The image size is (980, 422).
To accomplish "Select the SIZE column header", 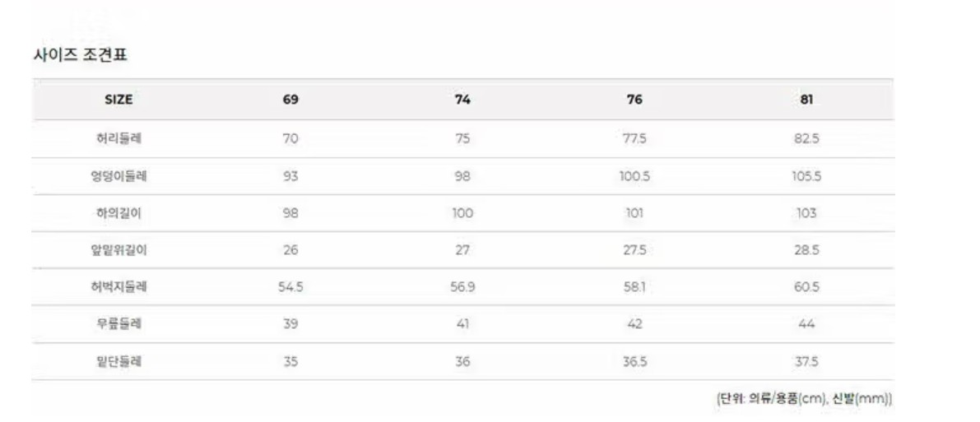I will click(x=118, y=100).
